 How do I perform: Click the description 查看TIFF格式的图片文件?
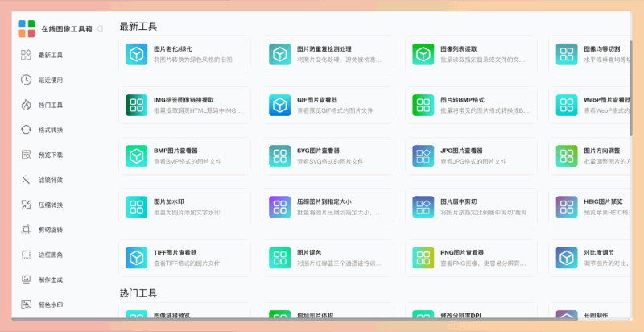(x=187, y=264)
